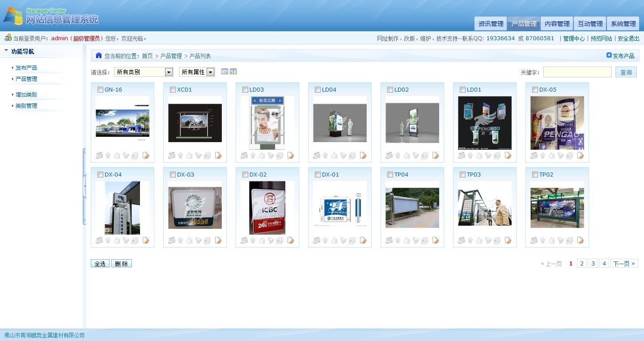Click people icon on XC01 card
Image resolution: width=644 pixels, height=341 pixels.
click(172, 156)
